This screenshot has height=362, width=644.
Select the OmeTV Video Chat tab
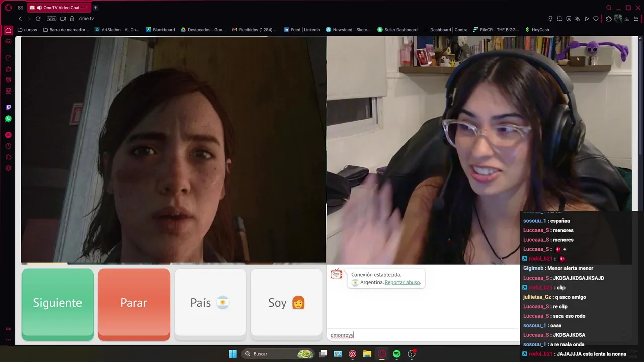pos(58,8)
